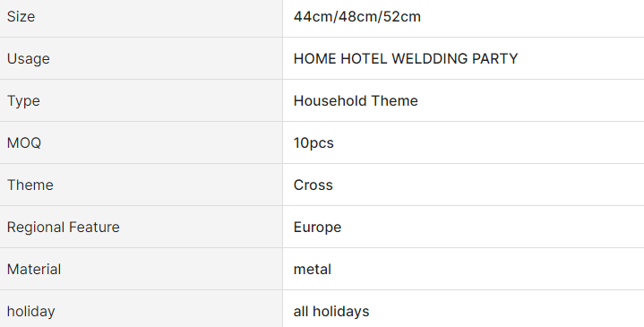This screenshot has width=644, height=327.
Task: Click the word PARTY in Usage row
Action: pos(495,59)
